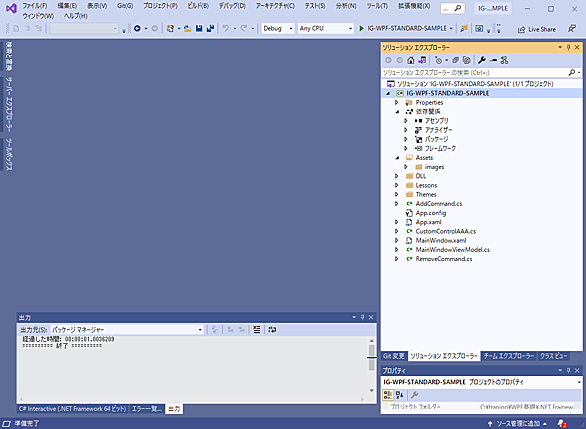Toggle Word Wrap in Output panel toolbar
Image resolution: width=586 pixels, height=429 pixels.
(272, 330)
